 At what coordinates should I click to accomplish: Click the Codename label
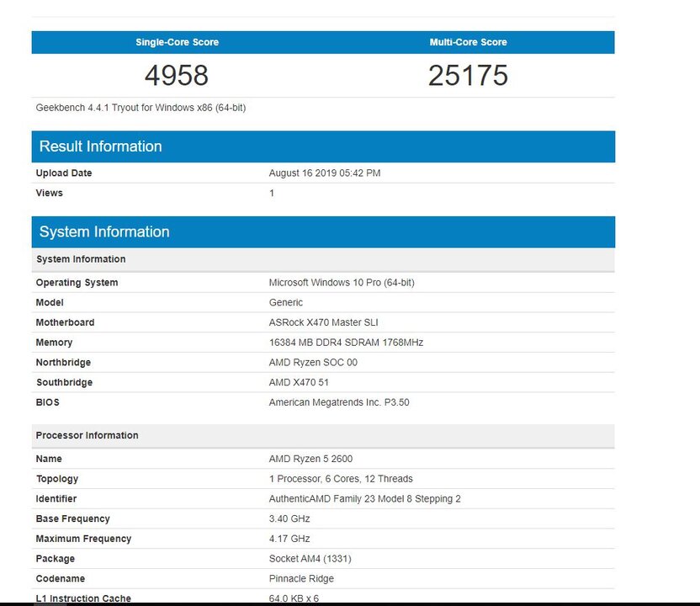[x=61, y=579]
